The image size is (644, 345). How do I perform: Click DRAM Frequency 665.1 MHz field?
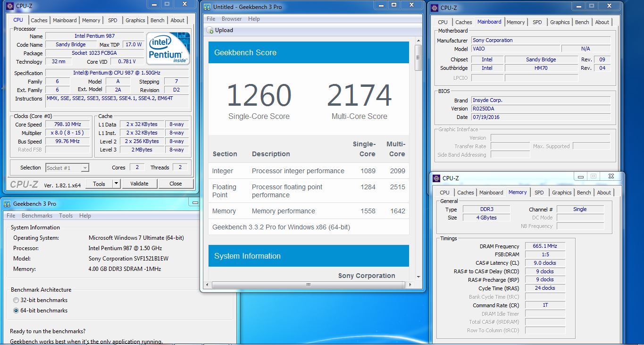[x=545, y=246]
